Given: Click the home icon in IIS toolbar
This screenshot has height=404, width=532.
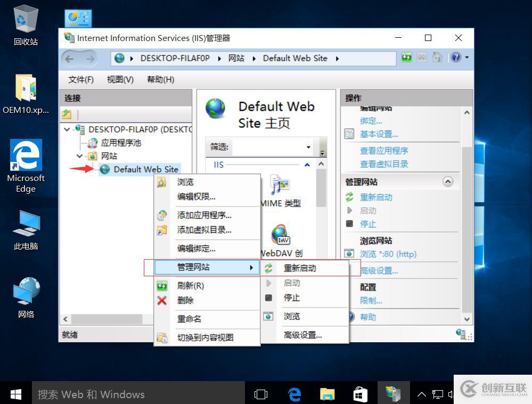Looking at the screenshot, I should coord(437,57).
